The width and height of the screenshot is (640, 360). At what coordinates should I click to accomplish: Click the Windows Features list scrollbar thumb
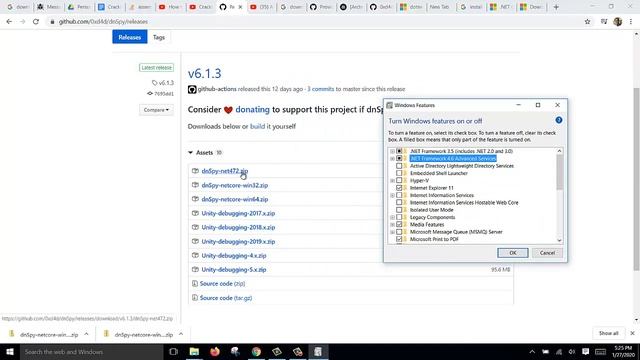tap(559, 172)
